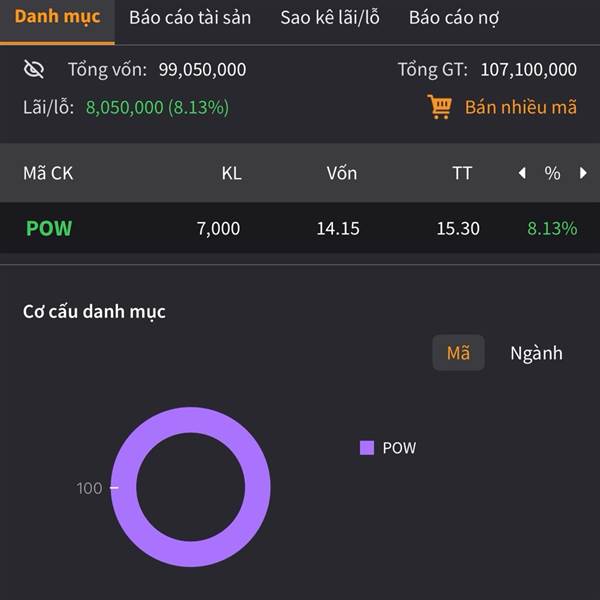The width and height of the screenshot is (600, 600).
Task: Switch to the Báo cáo tài sản tab
Action: 190,18
